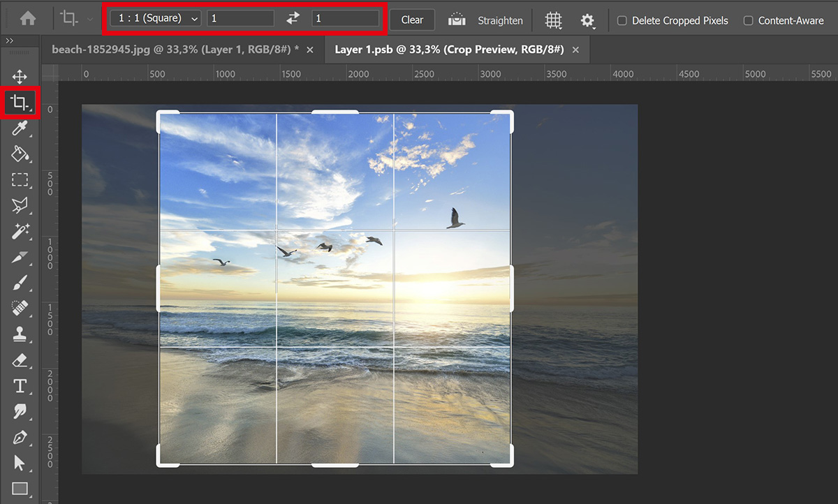The image size is (838, 504).
Task: Click the crop width input field
Action: [x=241, y=18]
